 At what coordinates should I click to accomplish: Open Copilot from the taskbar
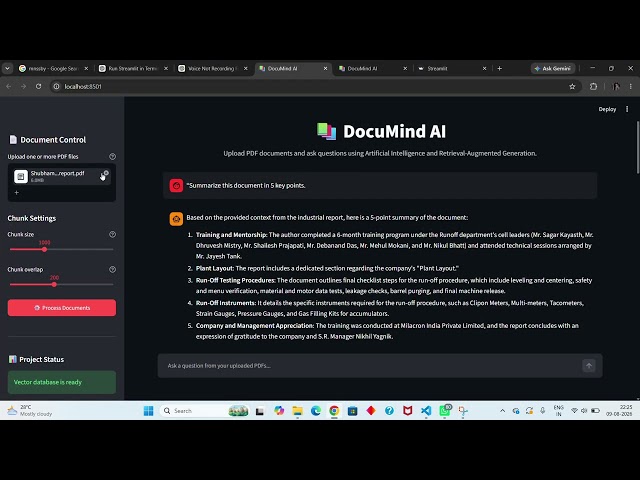[x=279, y=411]
